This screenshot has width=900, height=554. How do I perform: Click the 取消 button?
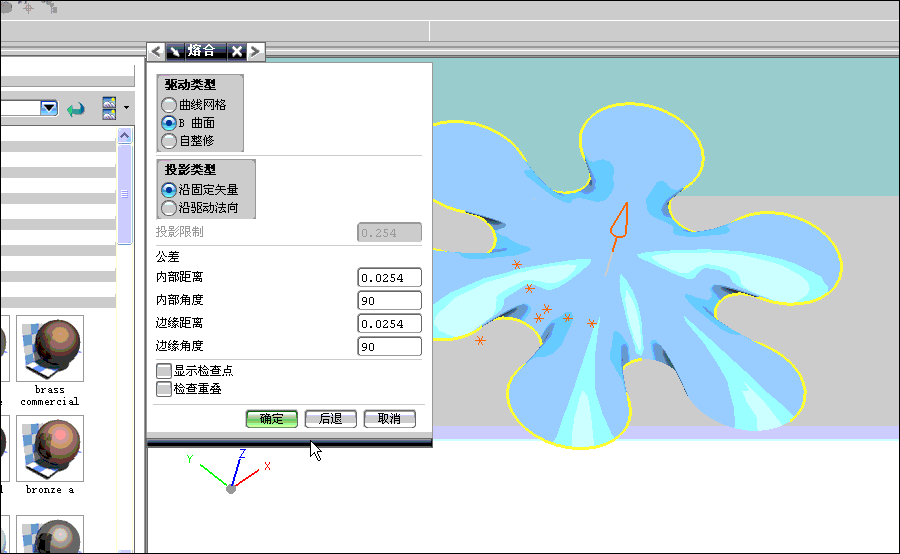pyautogui.click(x=390, y=419)
